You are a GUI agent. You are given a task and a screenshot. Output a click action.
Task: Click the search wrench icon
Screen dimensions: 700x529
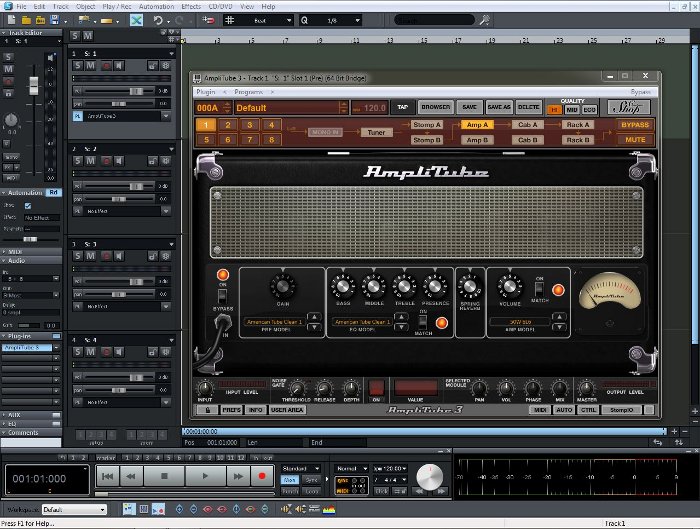coord(484,20)
